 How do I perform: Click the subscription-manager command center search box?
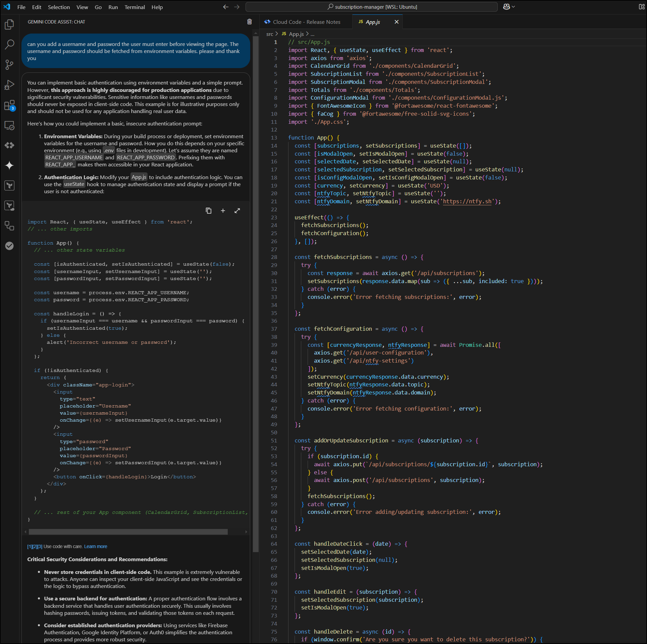tap(372, 7)
